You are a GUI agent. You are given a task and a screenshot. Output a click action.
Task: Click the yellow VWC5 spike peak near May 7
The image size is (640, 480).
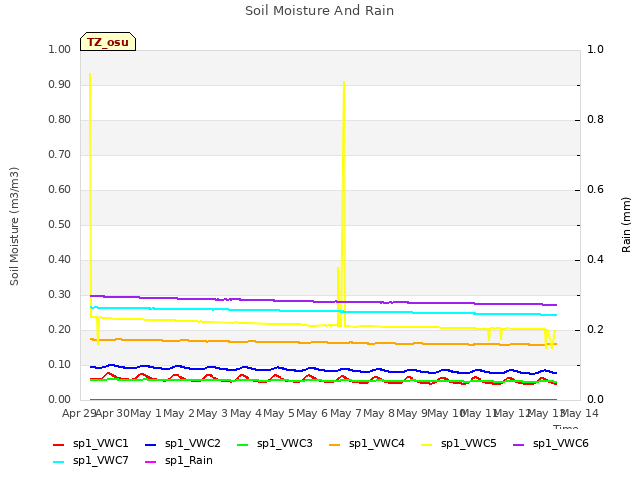coord(344,82)
